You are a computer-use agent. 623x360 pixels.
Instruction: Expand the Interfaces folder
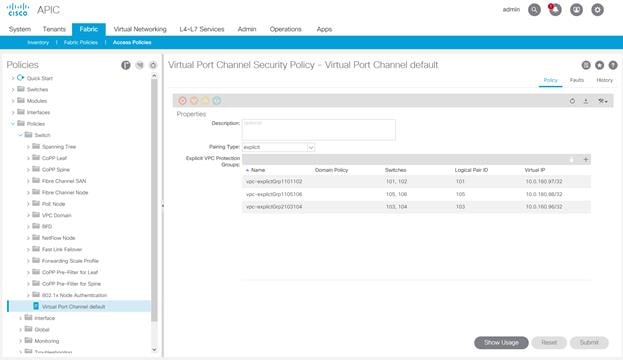(13, 112)
